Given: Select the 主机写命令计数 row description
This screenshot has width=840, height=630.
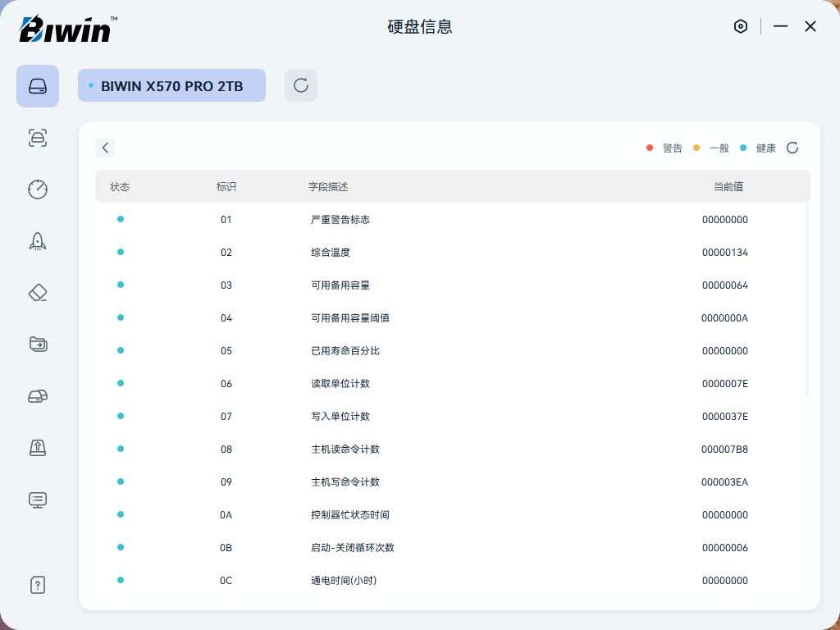Looking at the screenshot, I should [345, 482].
